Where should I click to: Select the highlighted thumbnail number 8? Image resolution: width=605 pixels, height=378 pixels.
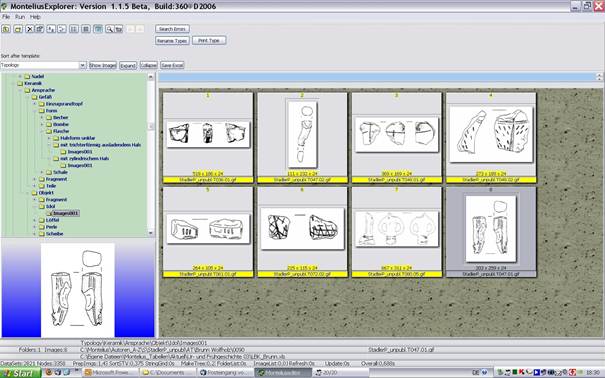coord(491,232)
